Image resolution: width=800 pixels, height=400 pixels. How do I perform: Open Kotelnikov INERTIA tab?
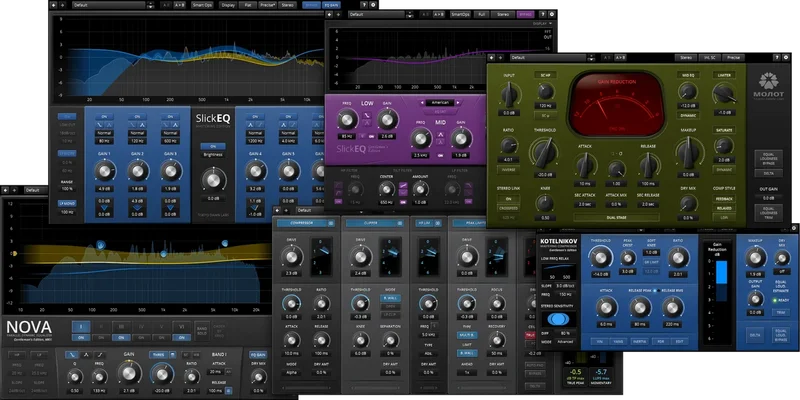coord(639,341)
